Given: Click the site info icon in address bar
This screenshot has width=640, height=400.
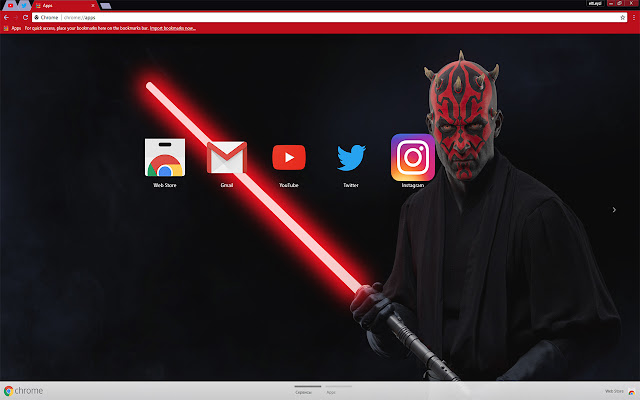Looking at the screenshot, I should 36,18.
